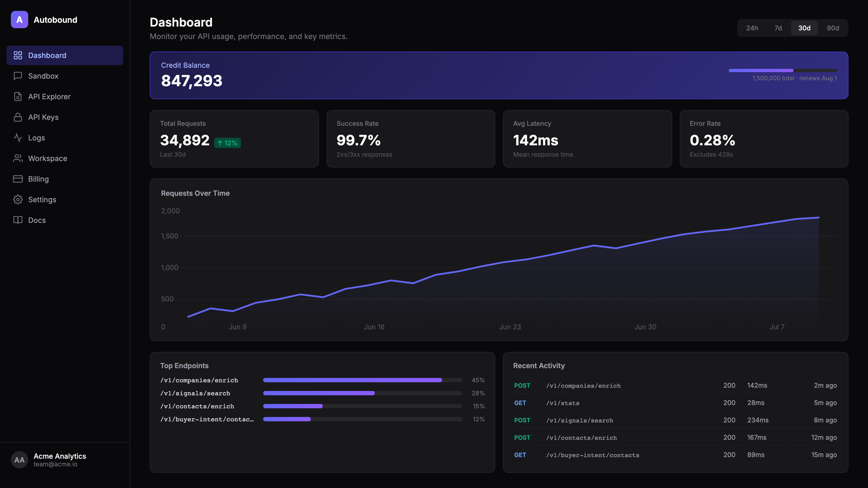Click the Settings gear icon

point(18,200)
